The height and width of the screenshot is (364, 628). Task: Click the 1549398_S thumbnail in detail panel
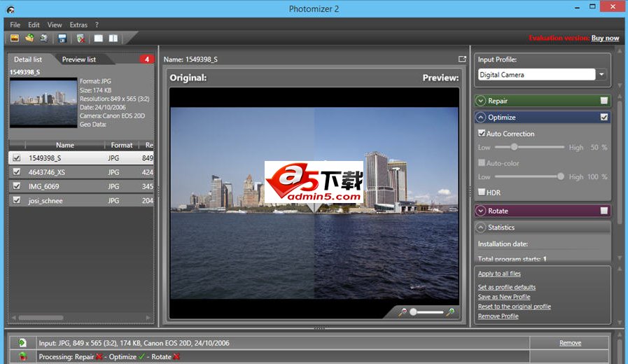click(43, 102)
